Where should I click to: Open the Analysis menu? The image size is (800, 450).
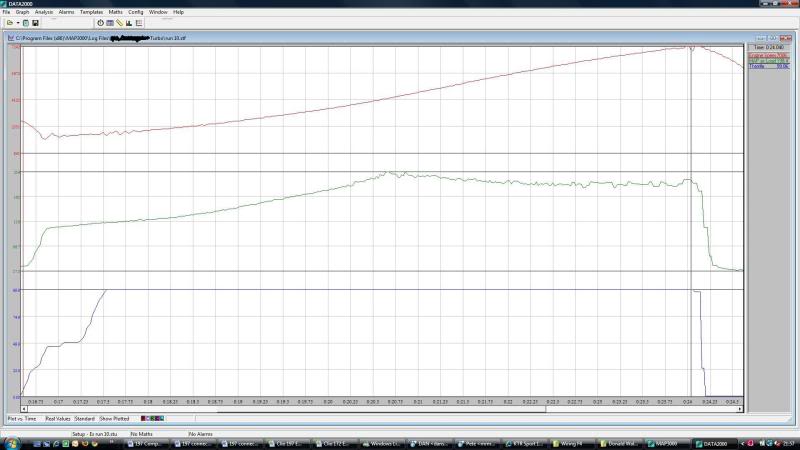[x=44, y=12]
